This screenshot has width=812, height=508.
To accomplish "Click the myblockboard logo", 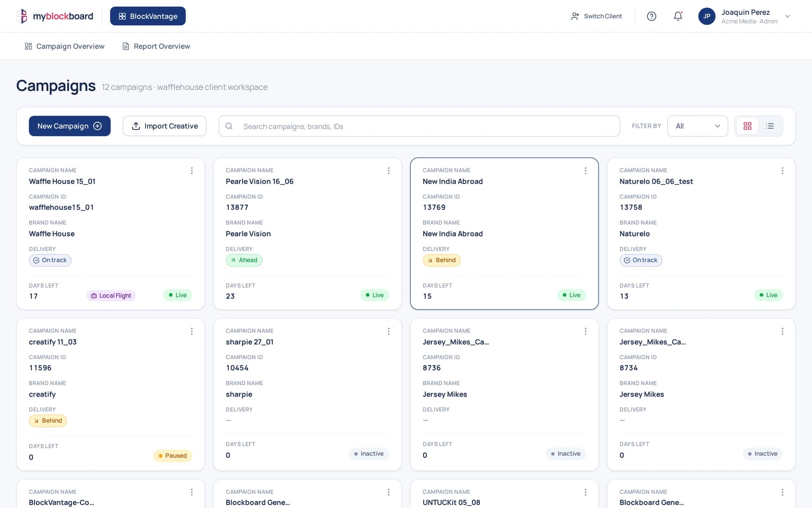I will (x=55, y=16).
